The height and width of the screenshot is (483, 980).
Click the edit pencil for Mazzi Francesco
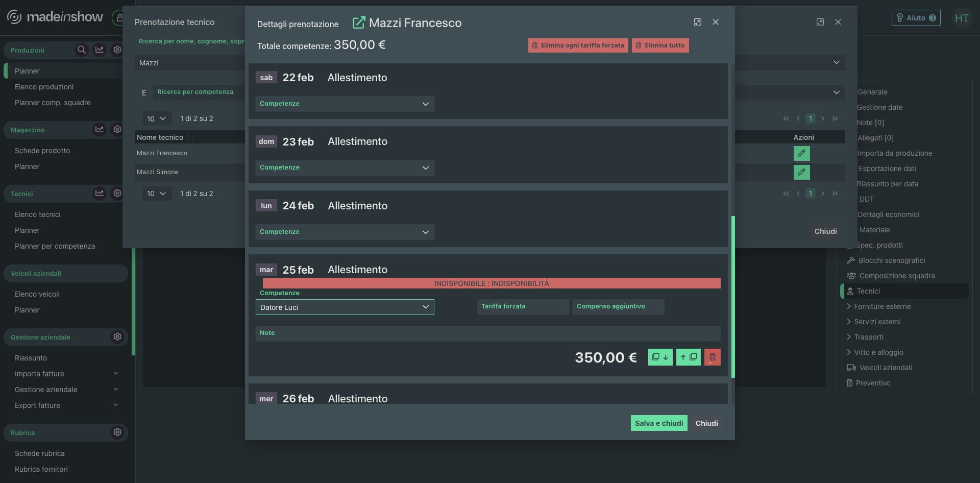(x=801, y=153)
